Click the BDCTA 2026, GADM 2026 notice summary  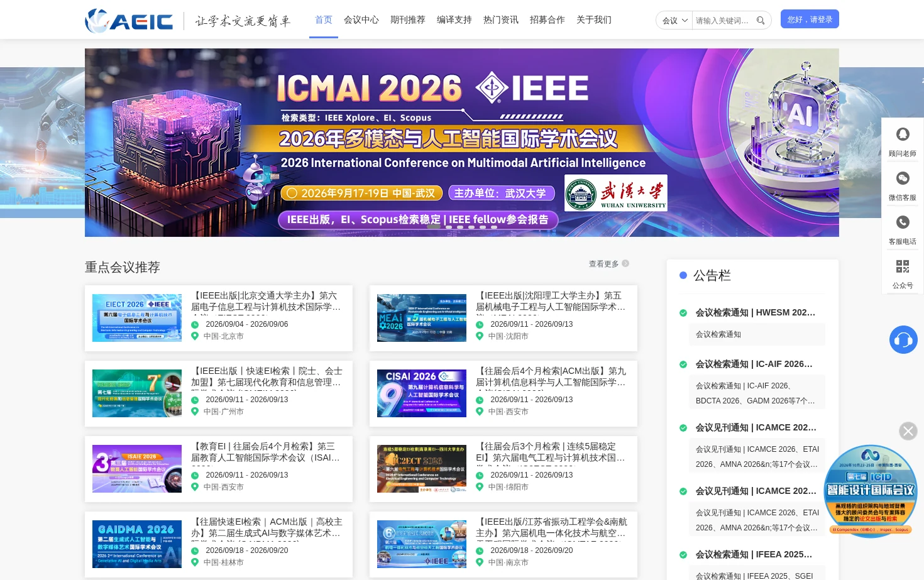(756, 393)
